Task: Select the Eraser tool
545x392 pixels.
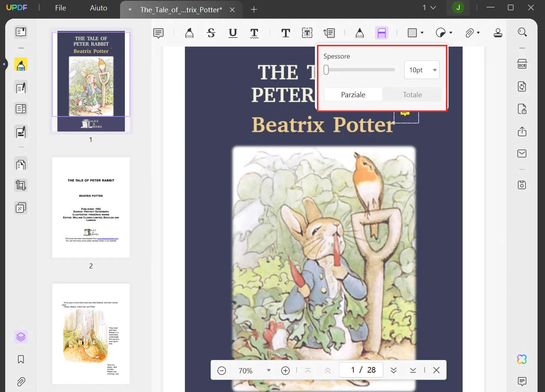Action: 382,33
